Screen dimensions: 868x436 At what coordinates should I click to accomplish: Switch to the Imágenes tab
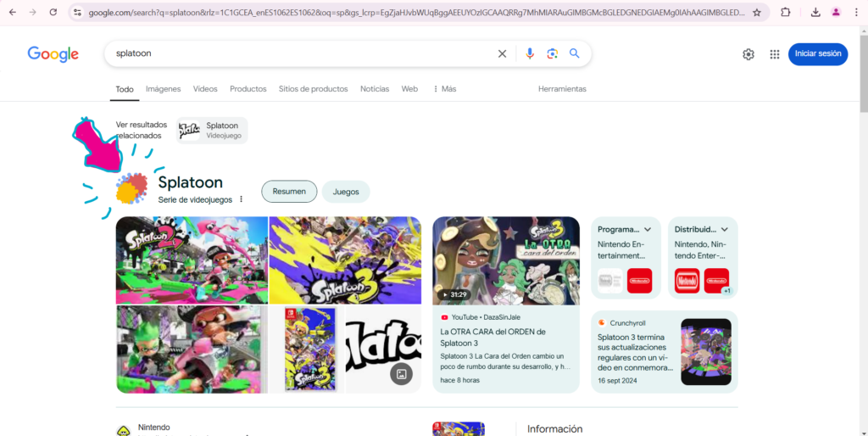pyautogui.click(x=163, y=89)
